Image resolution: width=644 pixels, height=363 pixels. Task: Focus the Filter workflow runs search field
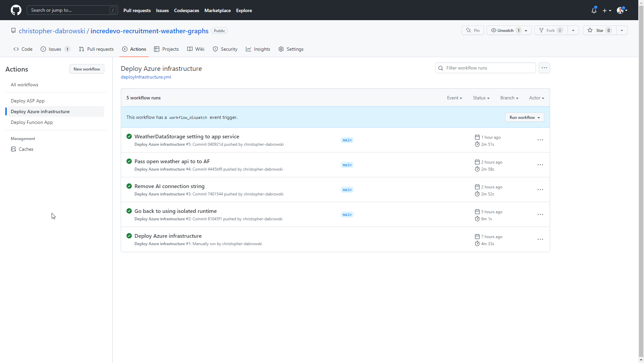(x=488, y=68)
